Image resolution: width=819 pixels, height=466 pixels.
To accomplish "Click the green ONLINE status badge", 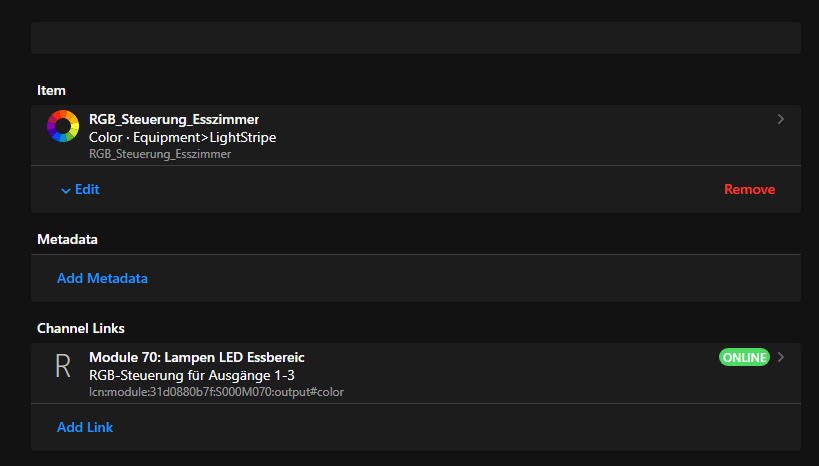I will (743, 357).
